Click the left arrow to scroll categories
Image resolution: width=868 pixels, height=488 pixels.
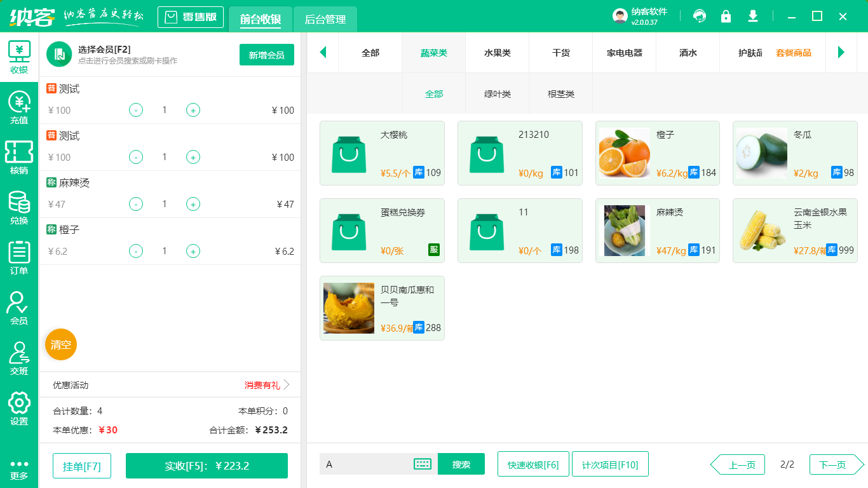[323, 53]
